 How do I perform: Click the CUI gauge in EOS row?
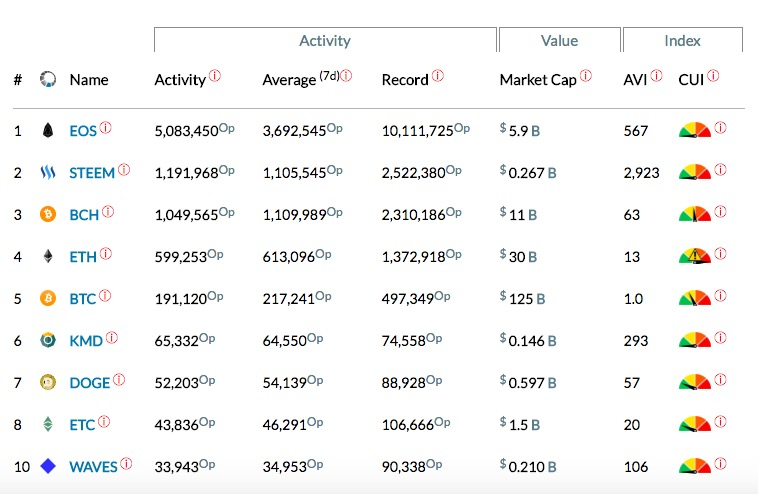[695, 131]
